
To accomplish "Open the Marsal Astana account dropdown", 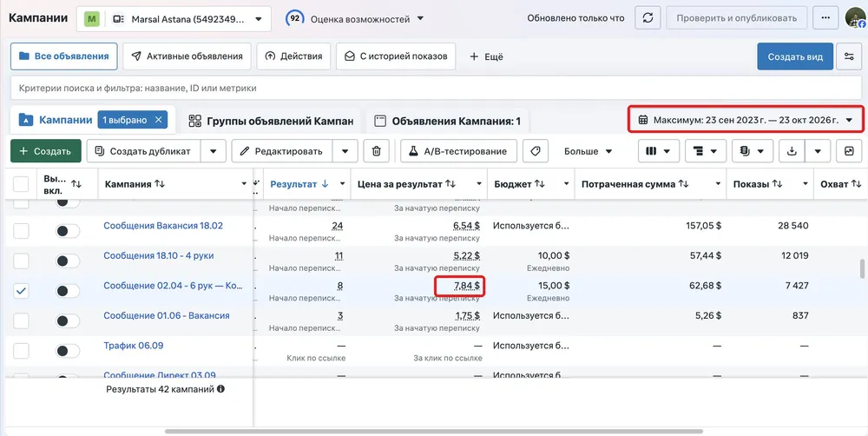I will (174, 19).
